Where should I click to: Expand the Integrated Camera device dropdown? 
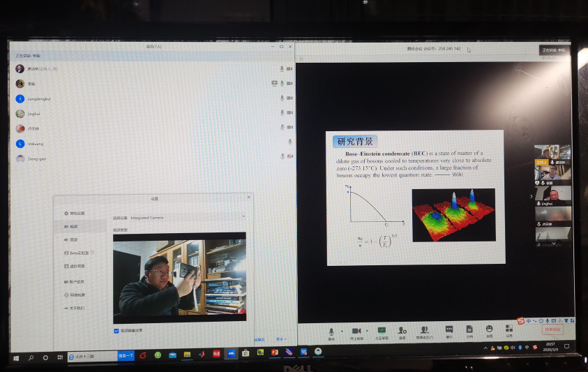(243, 217)
